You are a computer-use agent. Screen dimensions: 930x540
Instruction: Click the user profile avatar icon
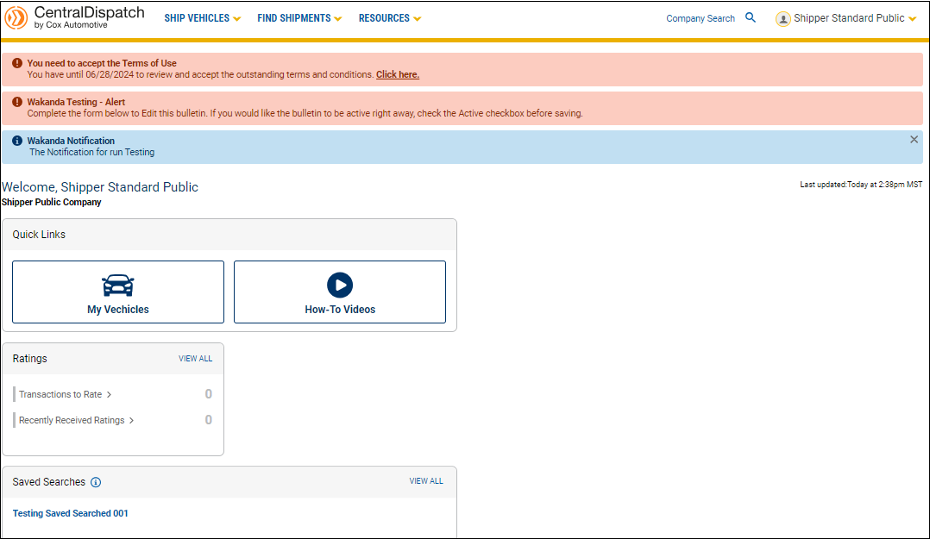tap(783, 19)
